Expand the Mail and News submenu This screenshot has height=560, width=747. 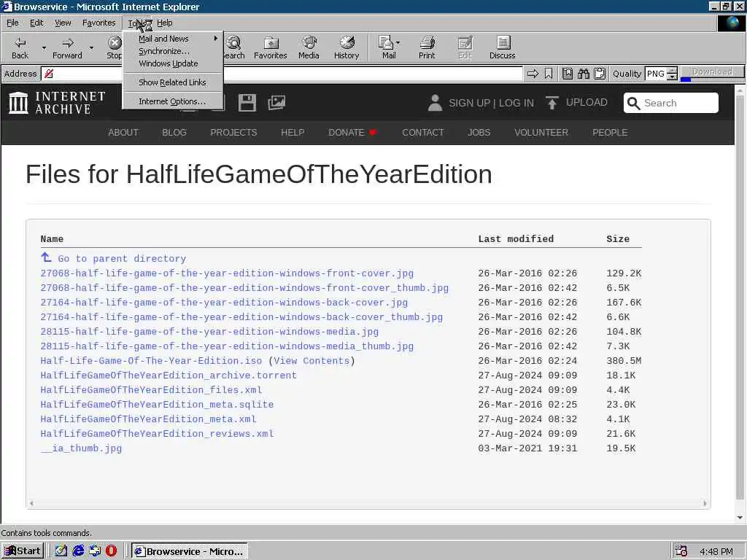coord(172,39)
